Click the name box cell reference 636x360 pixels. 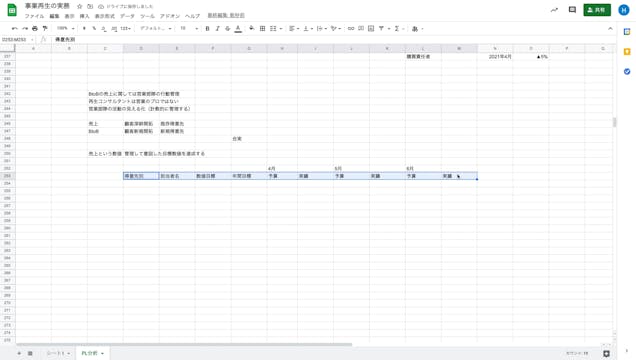(17, 39)
